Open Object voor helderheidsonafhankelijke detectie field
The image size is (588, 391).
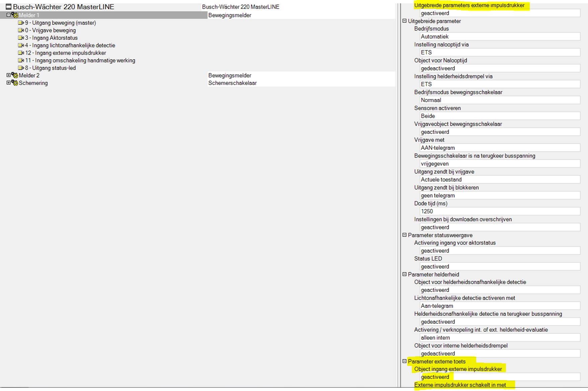coord(500,290)
